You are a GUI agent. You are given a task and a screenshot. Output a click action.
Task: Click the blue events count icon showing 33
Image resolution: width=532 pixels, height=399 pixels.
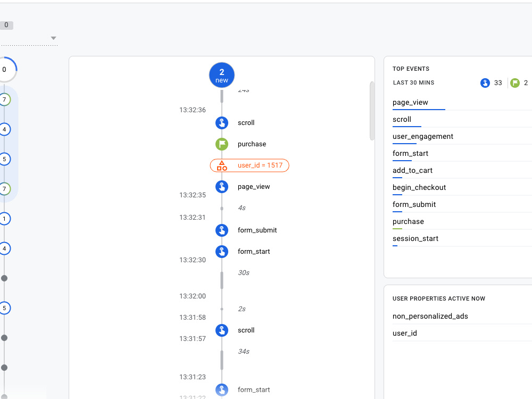click(485, 83)
